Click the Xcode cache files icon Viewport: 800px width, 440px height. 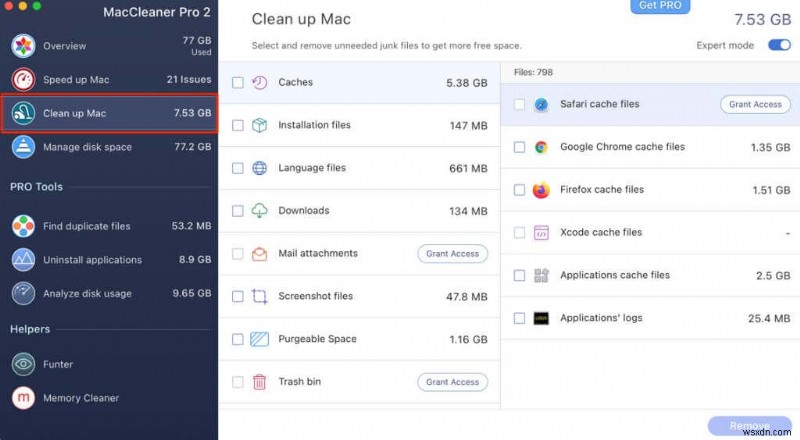541,233
